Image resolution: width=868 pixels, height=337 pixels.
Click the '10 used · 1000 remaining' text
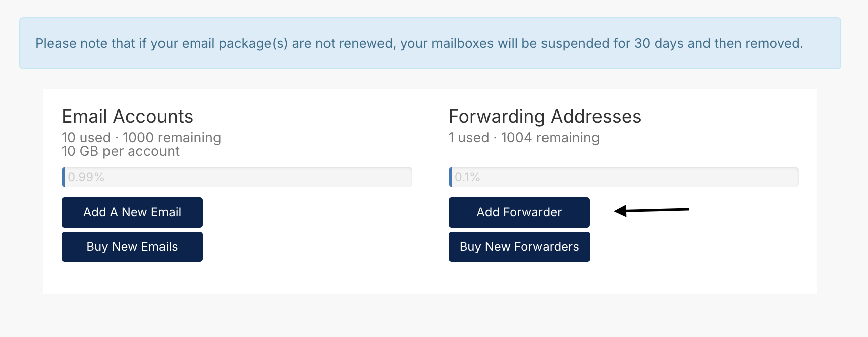coord(141,138)
